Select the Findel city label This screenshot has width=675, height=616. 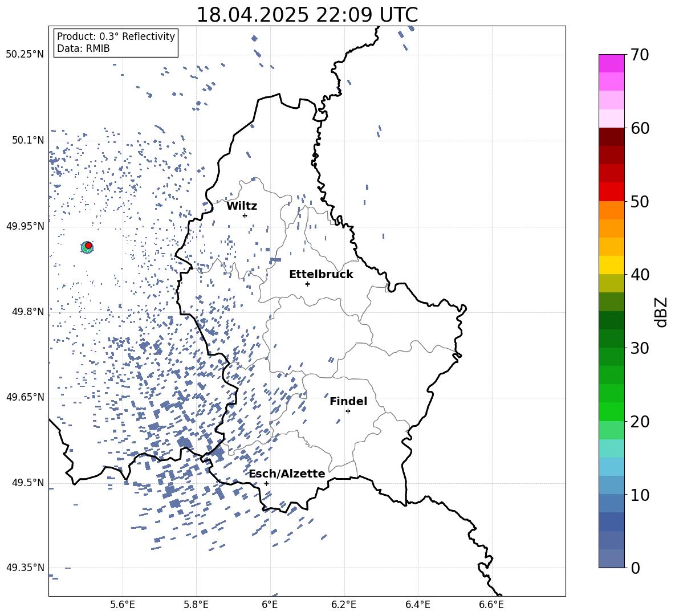click(348, 401)
